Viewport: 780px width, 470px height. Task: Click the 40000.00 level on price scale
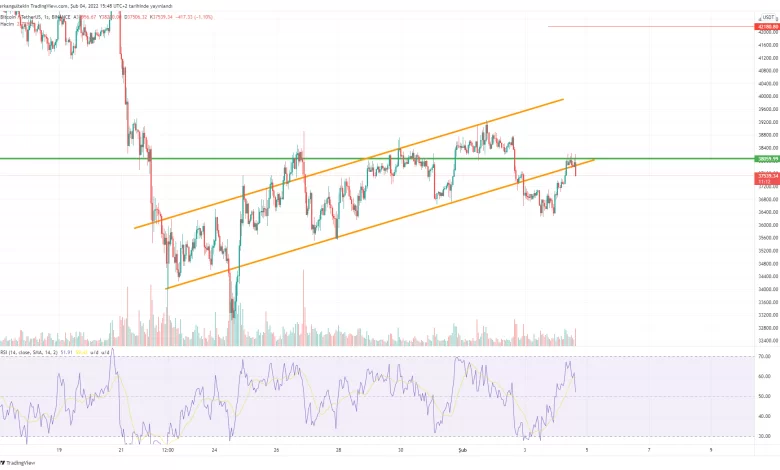(x=767, y=97)
